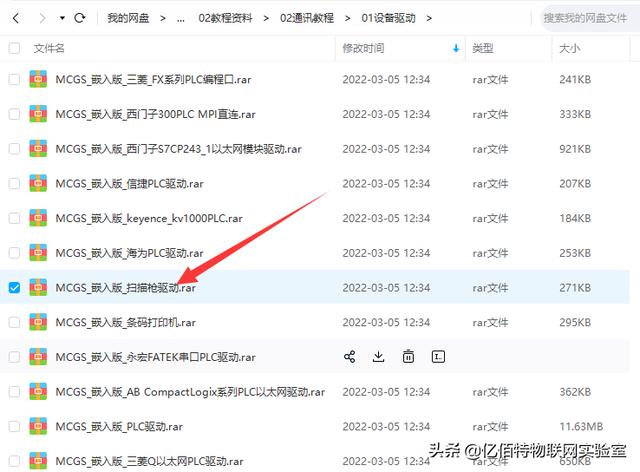The height and width of the screenshot is (472, 640).
Task: Check the box for 海为PLC驱动.rar
Action: (x=14, y=253)
